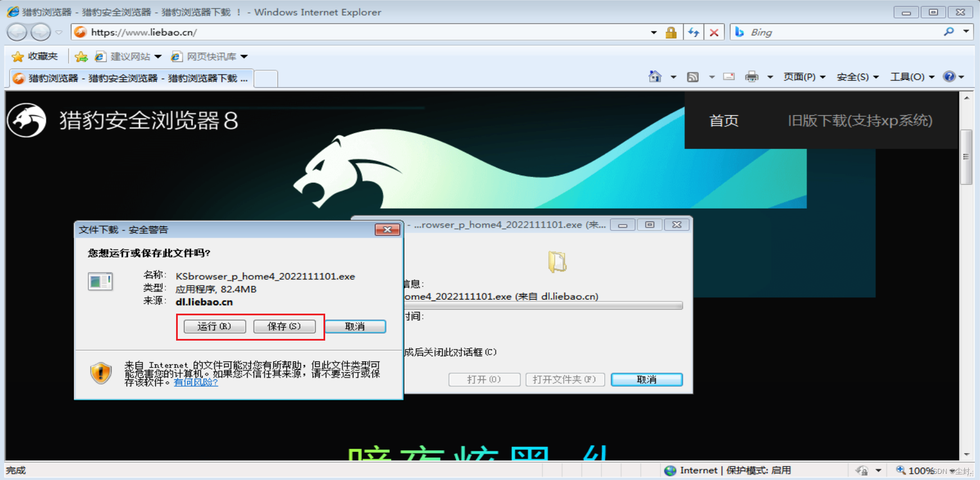The width and height of the screenshot is (980, 480).
Task: Click the page vertical scrollbar thumb
Action: [x=966, y=157]
